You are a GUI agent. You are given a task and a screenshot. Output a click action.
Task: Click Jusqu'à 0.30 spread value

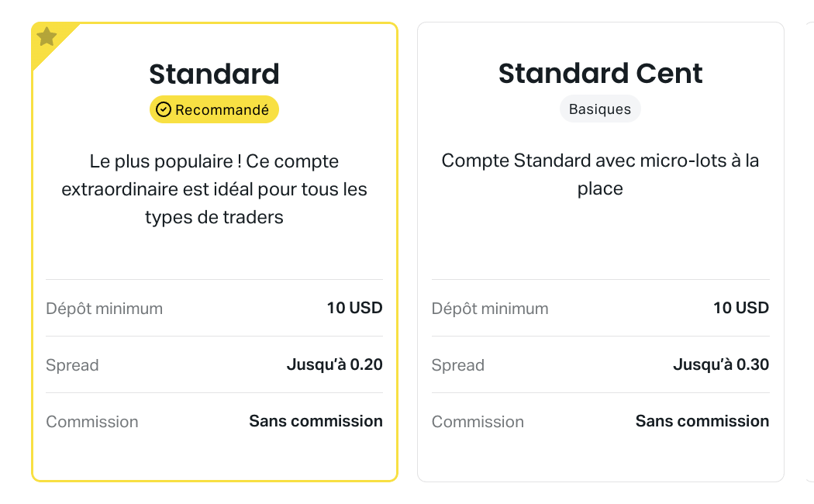tap(721, 364)
